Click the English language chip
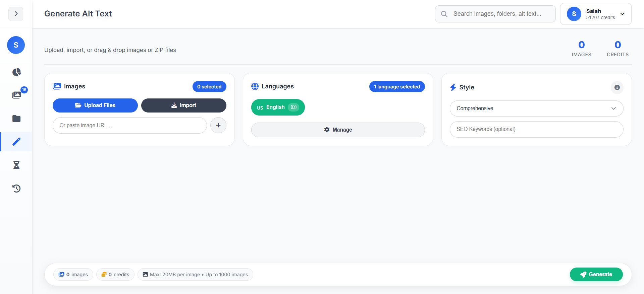 pos(278,107)
